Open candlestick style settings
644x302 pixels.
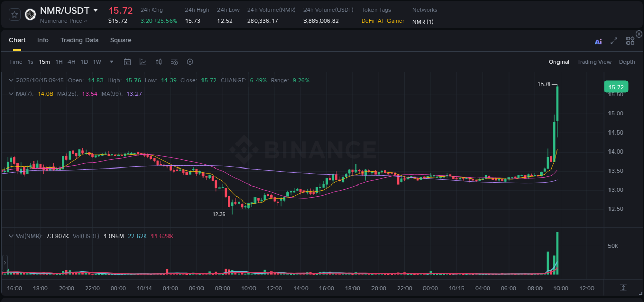158,62
